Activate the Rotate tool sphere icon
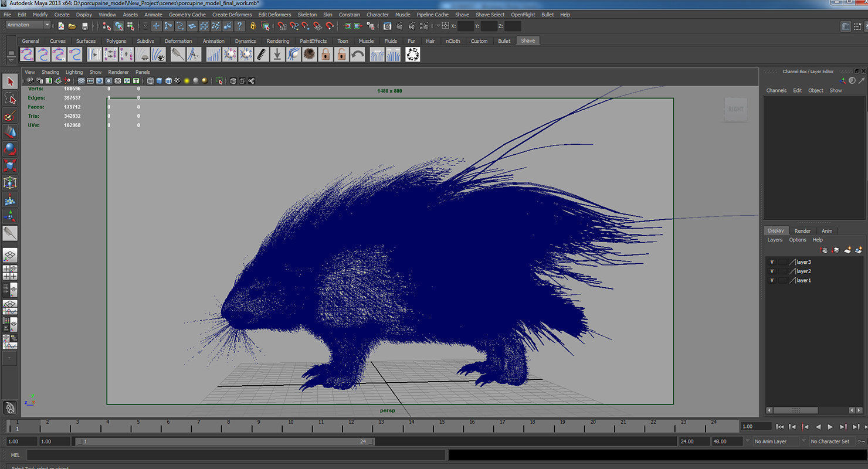 click(10, 149)
